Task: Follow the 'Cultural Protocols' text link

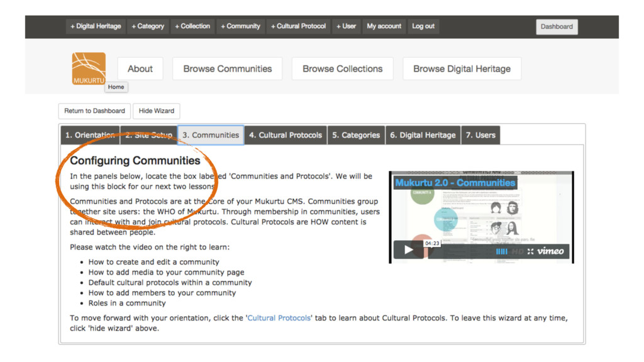Action: point(279,318)
